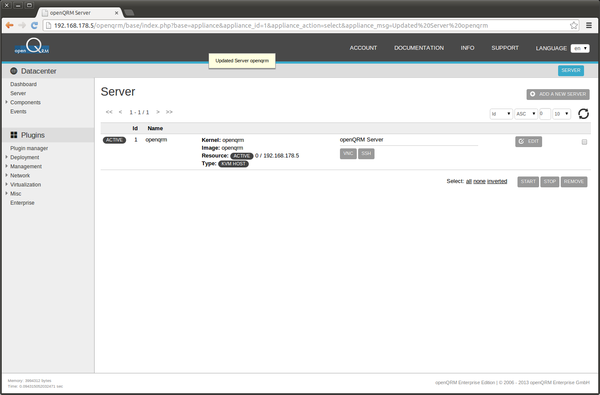Viewport: 600px width, 395px height.
Task: Open the Support menu
Action: [505, 48]
